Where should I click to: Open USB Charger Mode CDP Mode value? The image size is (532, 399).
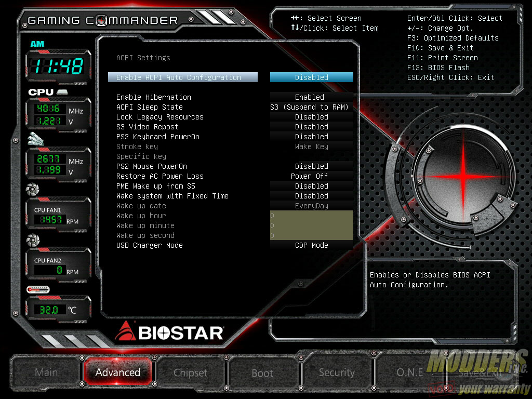(x=312, y=245)
